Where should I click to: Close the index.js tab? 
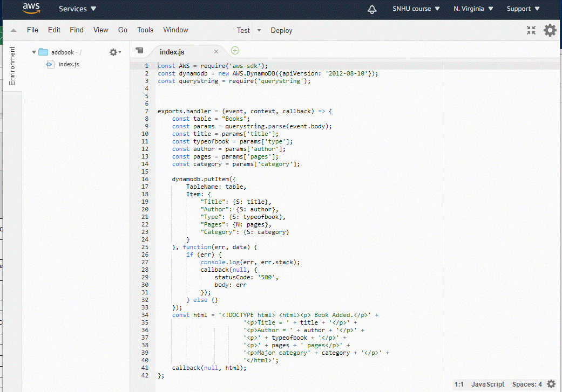coord(216,51)
